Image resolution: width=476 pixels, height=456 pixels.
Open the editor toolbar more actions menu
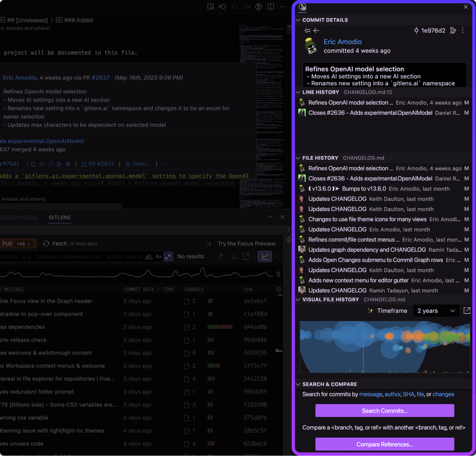pyautogui.click(x=283, y=7)
